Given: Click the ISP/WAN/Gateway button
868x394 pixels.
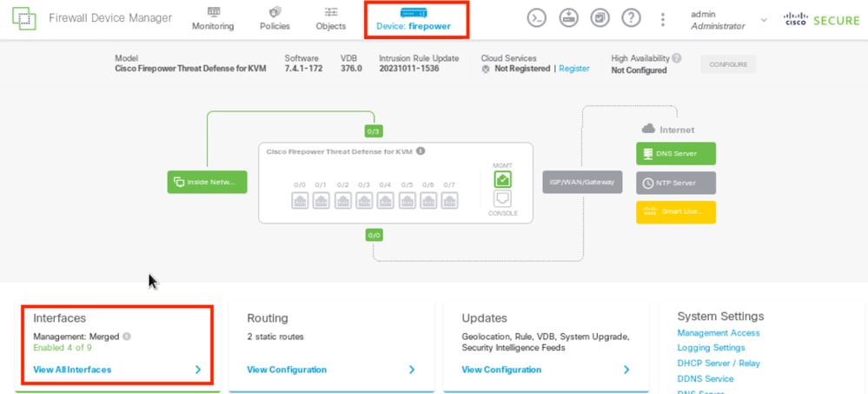Looking at the screenshot, I should pyautogui.click(x=582, y=182).
